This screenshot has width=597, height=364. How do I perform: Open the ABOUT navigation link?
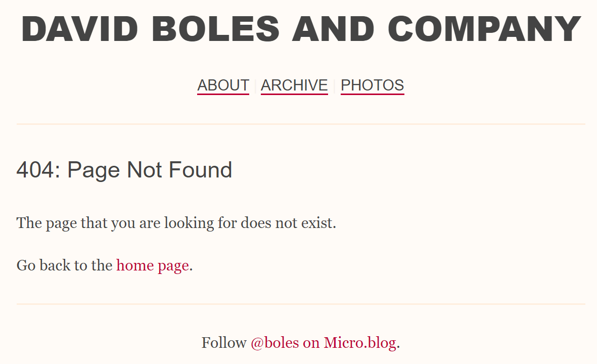click(223, 85)
